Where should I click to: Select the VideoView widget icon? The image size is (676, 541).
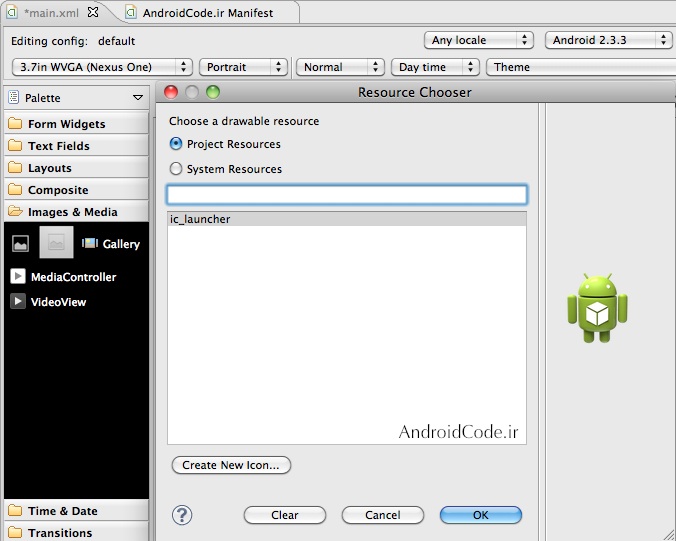(x=18, y=301)
